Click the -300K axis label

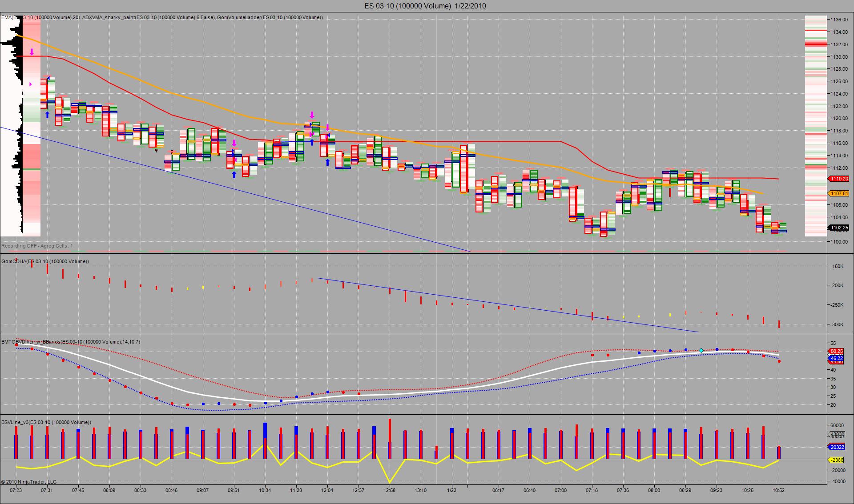click(837, 324)
